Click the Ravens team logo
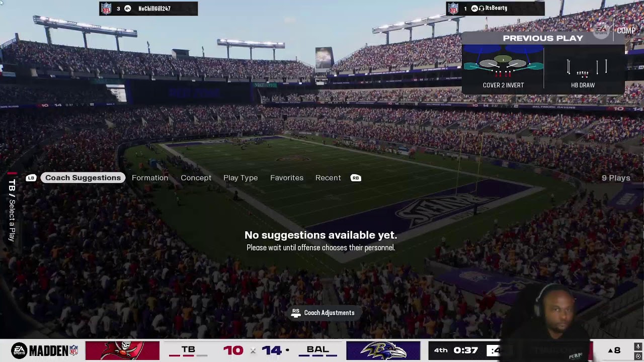 [383, 350]
